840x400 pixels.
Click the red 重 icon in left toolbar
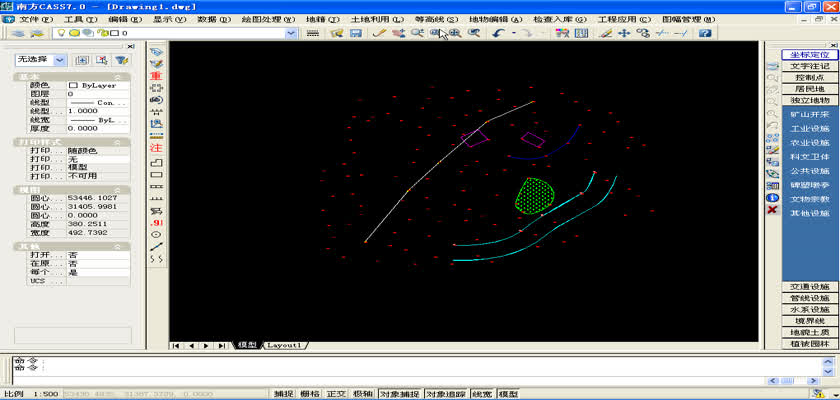(156, 76)
